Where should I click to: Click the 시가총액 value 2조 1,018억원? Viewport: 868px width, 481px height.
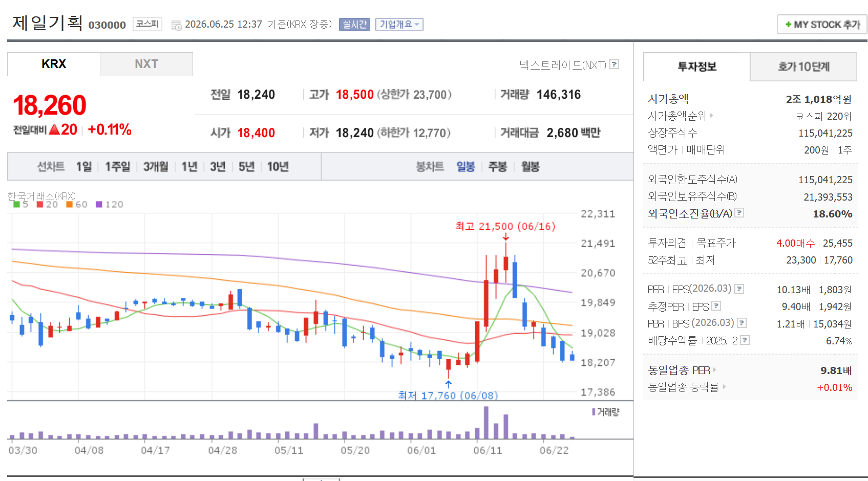819,99
